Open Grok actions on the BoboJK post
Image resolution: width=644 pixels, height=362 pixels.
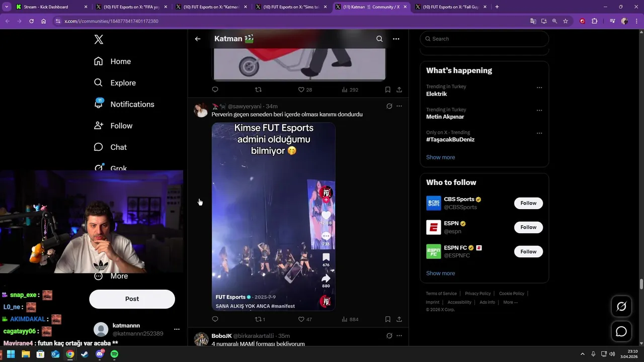pos(389,335)
